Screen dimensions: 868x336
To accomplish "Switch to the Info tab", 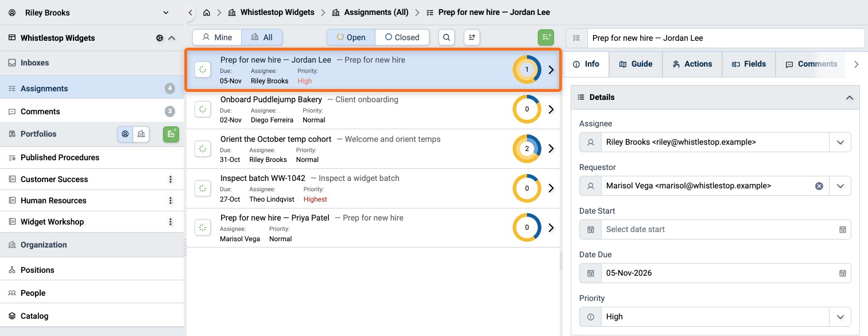I will (x=586, y=64).
